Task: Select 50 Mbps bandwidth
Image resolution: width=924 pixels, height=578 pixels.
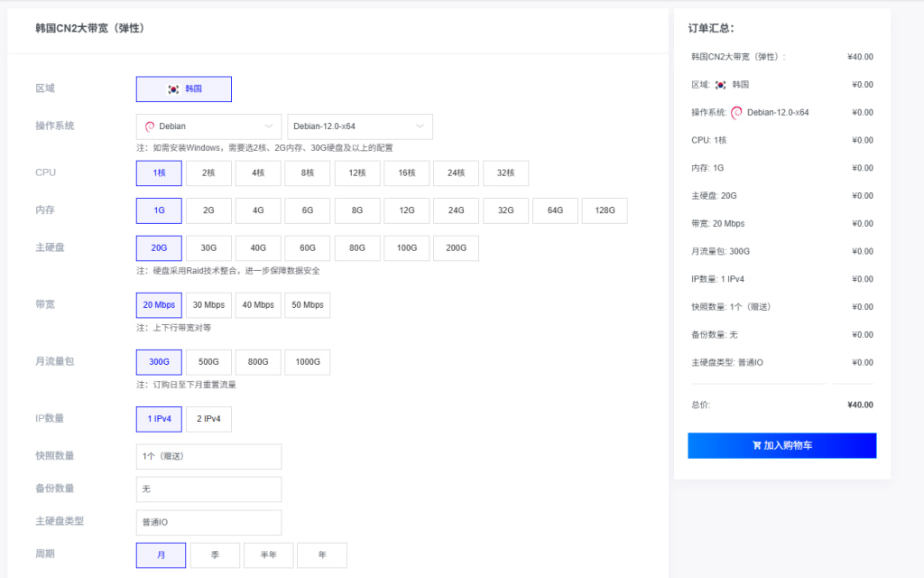Action: [x=307, y=304]
